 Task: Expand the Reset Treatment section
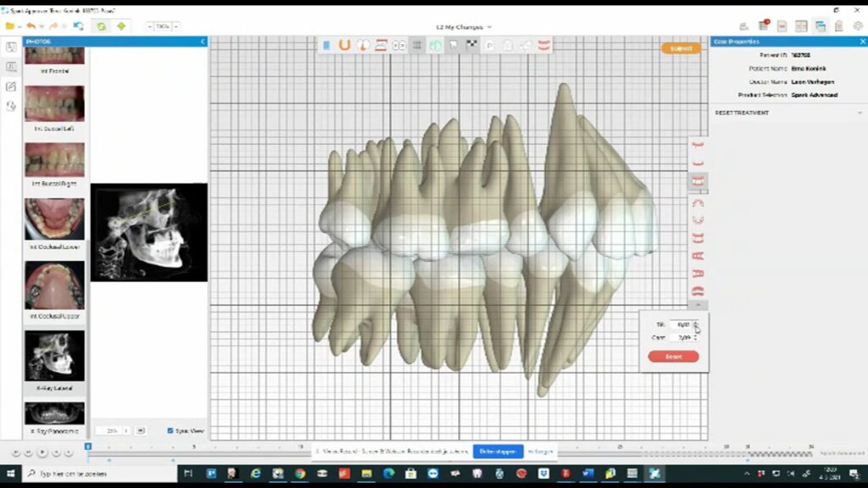pyautogui.click(x=742, y=113)
